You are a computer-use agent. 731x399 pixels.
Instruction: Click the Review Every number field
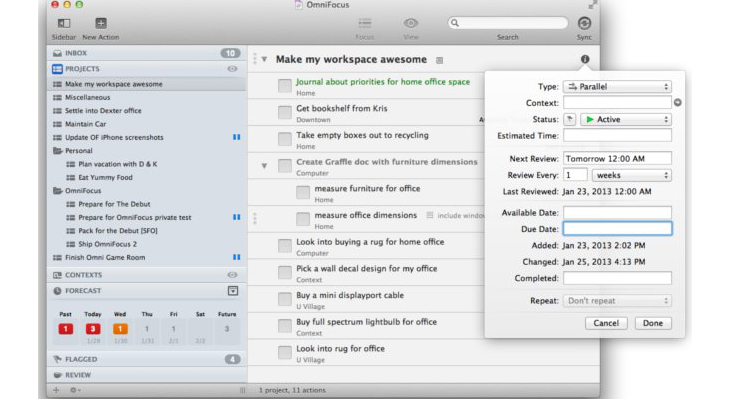click(575, 175)
